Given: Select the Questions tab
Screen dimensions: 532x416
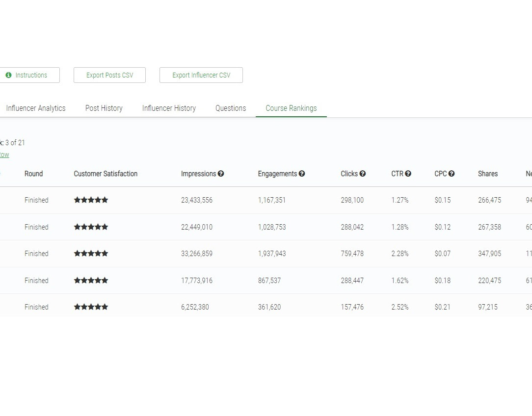Looking at the screenshot, I should pos(231,108).
